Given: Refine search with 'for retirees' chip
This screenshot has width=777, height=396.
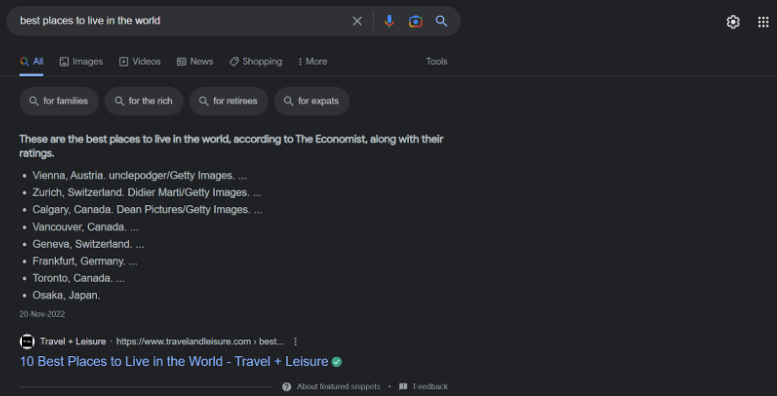Looking at the screenshot, I should coord(228,101).
